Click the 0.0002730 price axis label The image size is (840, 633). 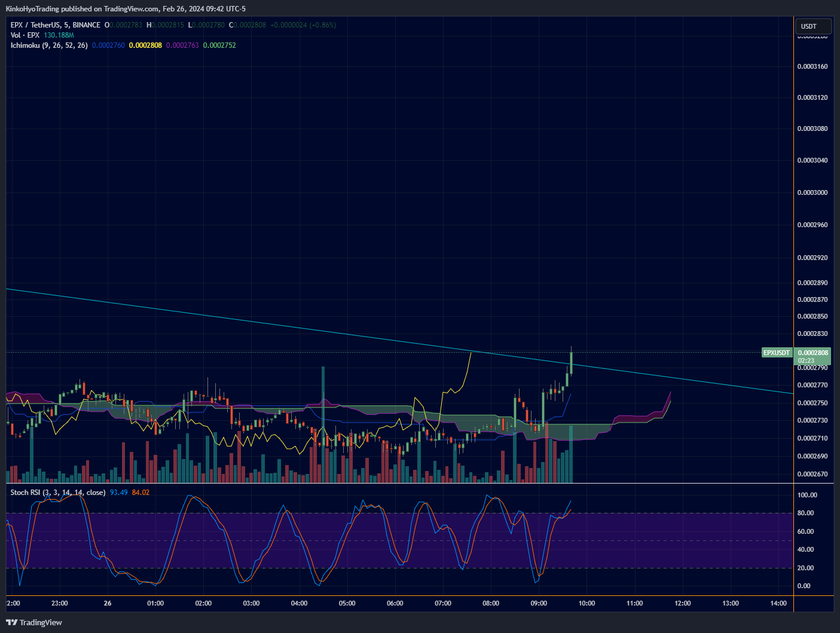(x=812, y=420)
